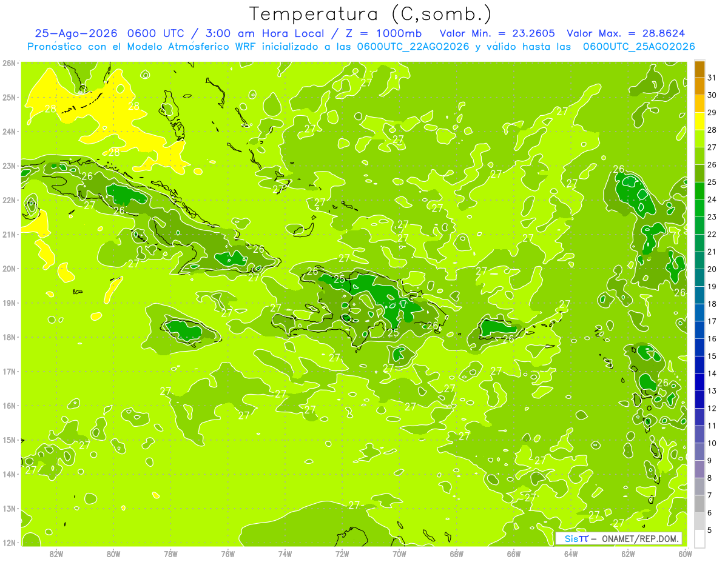Click the value 9 on the color bar
The width and height of the screenshot is (728, 562).
(x=710, y=461)
